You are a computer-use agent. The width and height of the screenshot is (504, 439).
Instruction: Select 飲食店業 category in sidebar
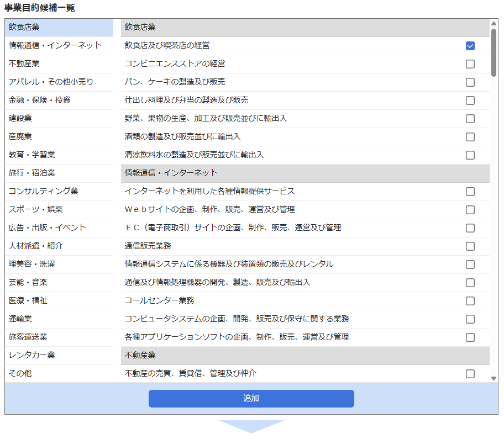click(x=24, y=27)
